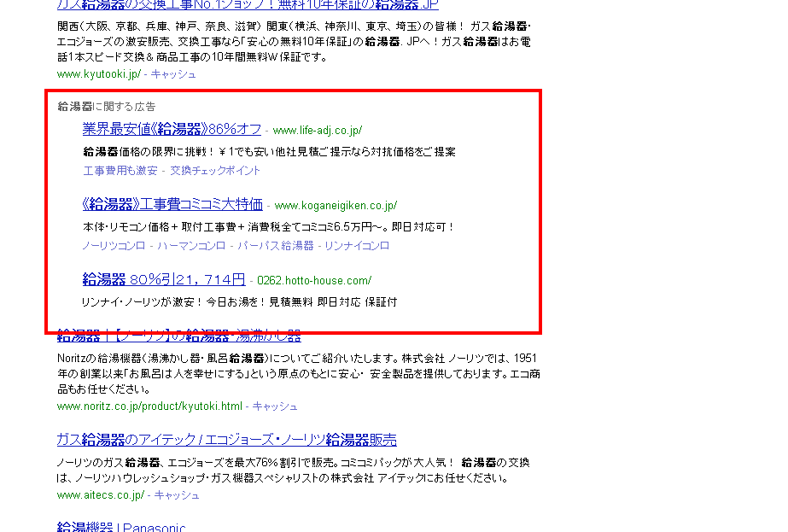Screen dimensions: 788x532
Task: Open キャッシュ link beside www.noritz.co.jp URL
Action: pyautogui.click(x=275, y=406)
